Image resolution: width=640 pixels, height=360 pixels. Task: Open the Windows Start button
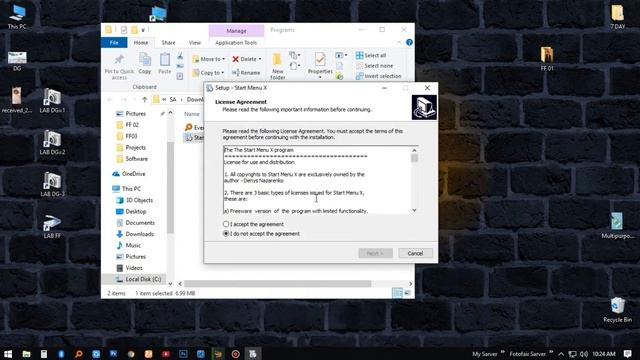[x=8, y=354]
